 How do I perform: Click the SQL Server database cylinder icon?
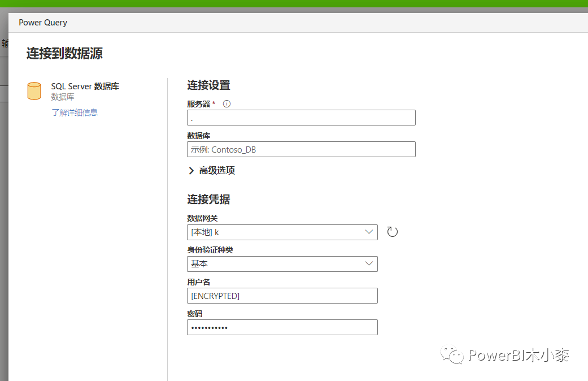click(34, 91)
